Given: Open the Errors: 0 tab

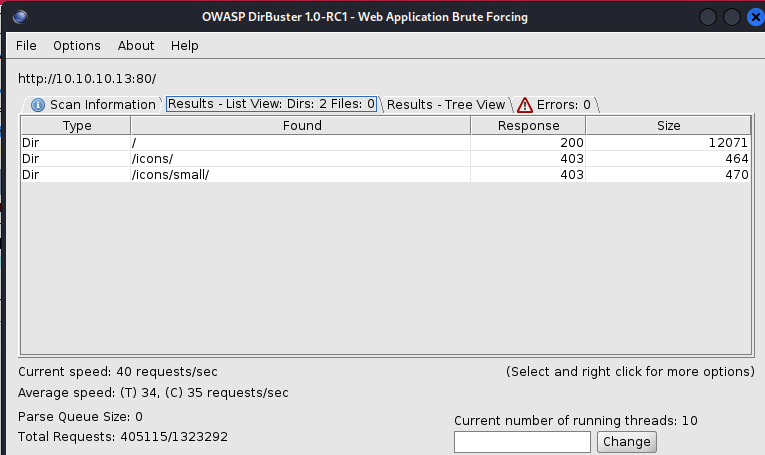Looking at the screenshot, I should pos(556,104).
